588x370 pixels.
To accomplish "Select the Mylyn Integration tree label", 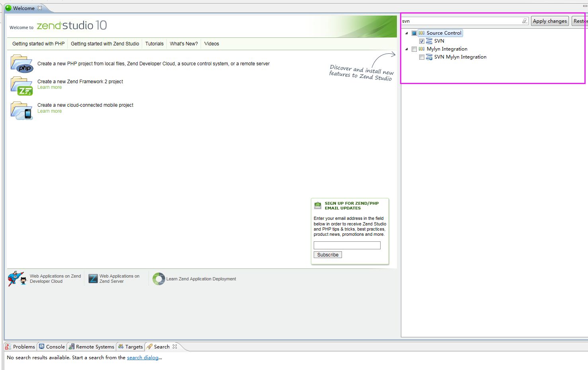I will [x=447, y=49].
